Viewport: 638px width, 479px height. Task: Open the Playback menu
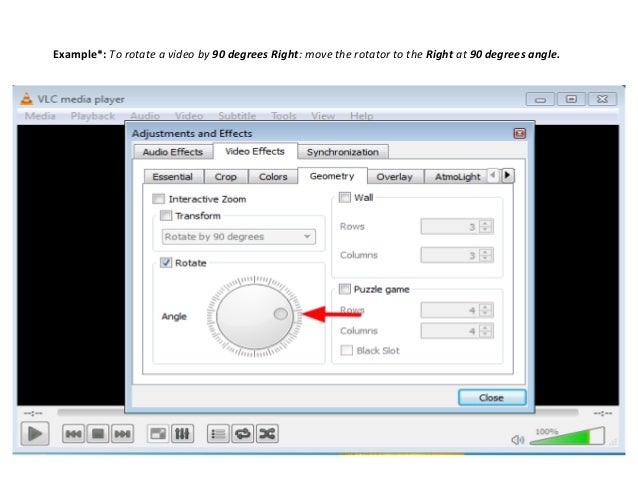[93, 116]
